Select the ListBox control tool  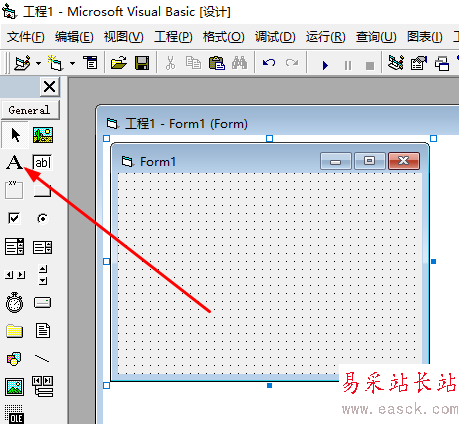tap(42, 247)
